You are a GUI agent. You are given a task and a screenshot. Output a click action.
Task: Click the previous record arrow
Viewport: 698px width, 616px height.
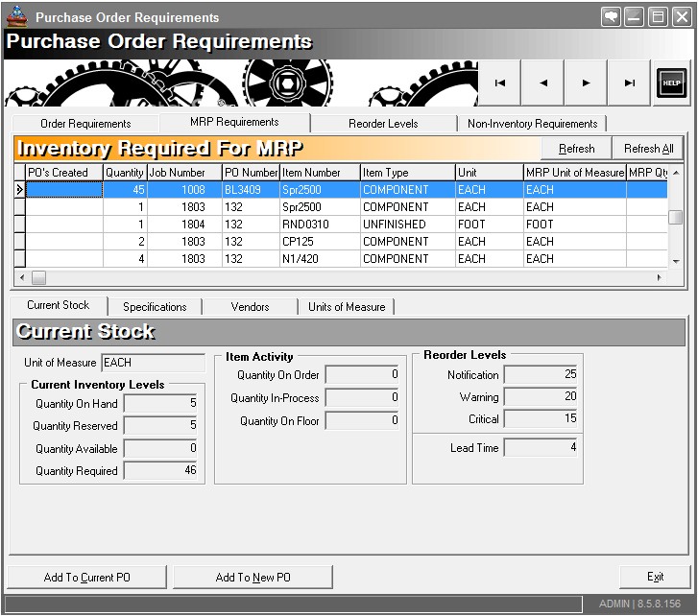pyautogui.click(x=543, y=83)
